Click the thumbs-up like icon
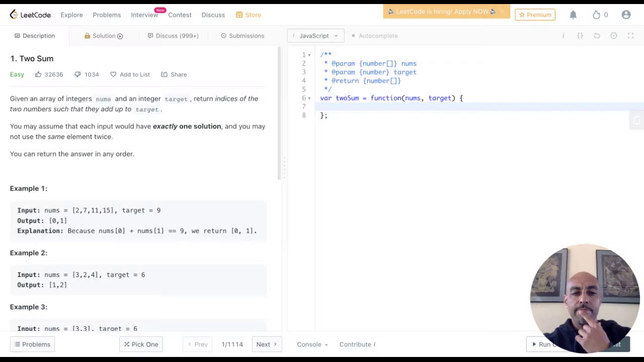644x362 pixels. point(38,74)
